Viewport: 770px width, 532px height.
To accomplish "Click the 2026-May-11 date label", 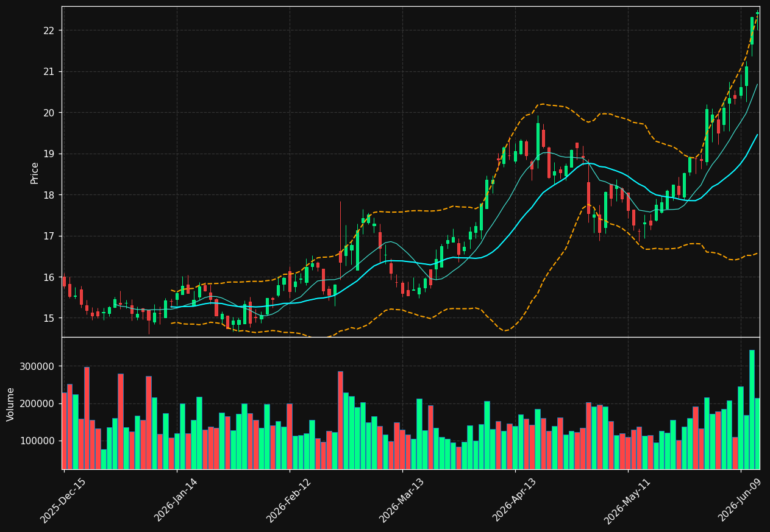I will pos(628,500).
